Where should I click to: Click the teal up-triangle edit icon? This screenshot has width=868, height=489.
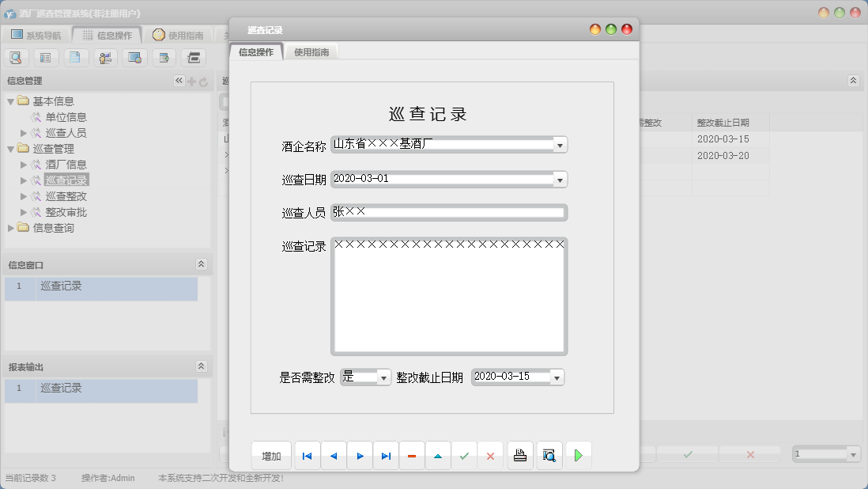click(x=438, y=456)
